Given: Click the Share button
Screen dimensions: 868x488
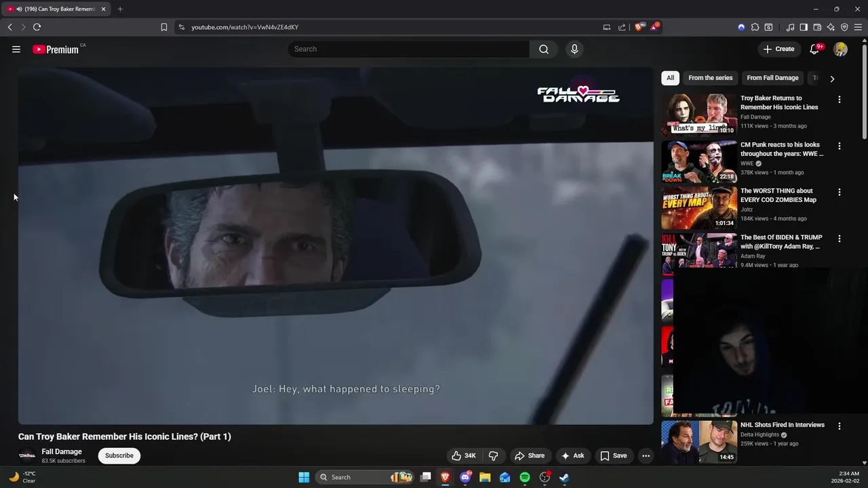Looking at the screenshot, I should pos(529,455).
